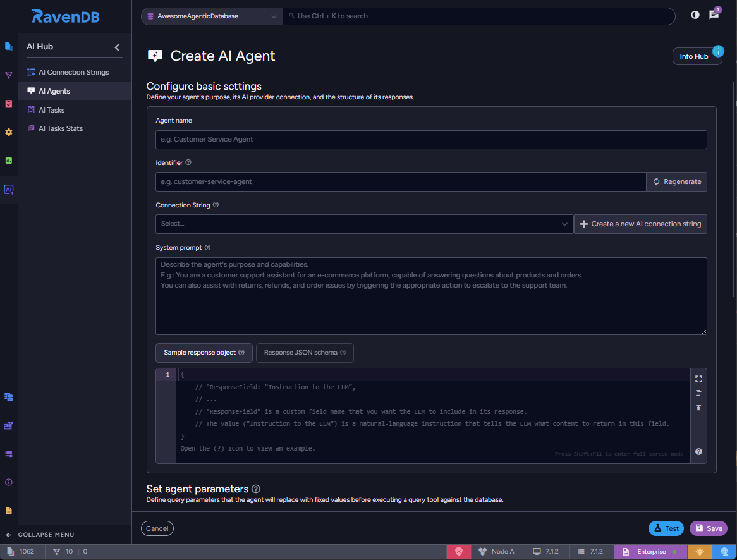Click the Cancel button

click(157, 528)
